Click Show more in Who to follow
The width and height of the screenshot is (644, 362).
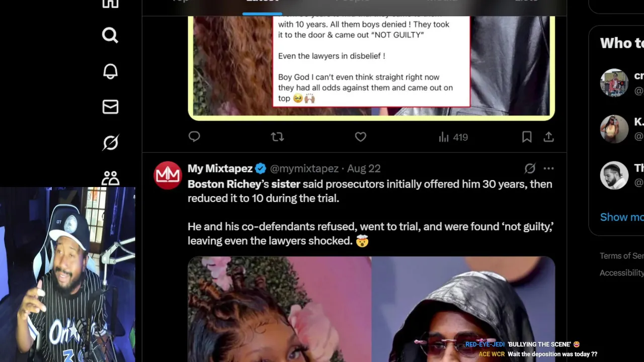point(622,217)
